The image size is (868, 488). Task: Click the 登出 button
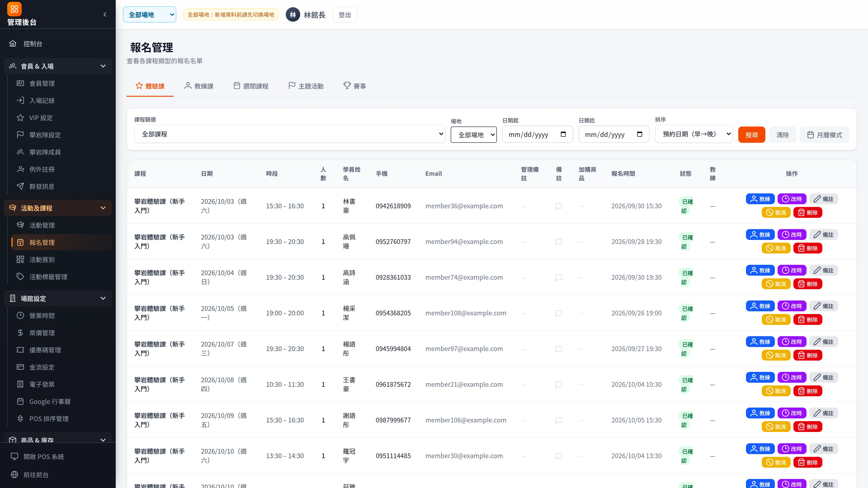(345, 14)
